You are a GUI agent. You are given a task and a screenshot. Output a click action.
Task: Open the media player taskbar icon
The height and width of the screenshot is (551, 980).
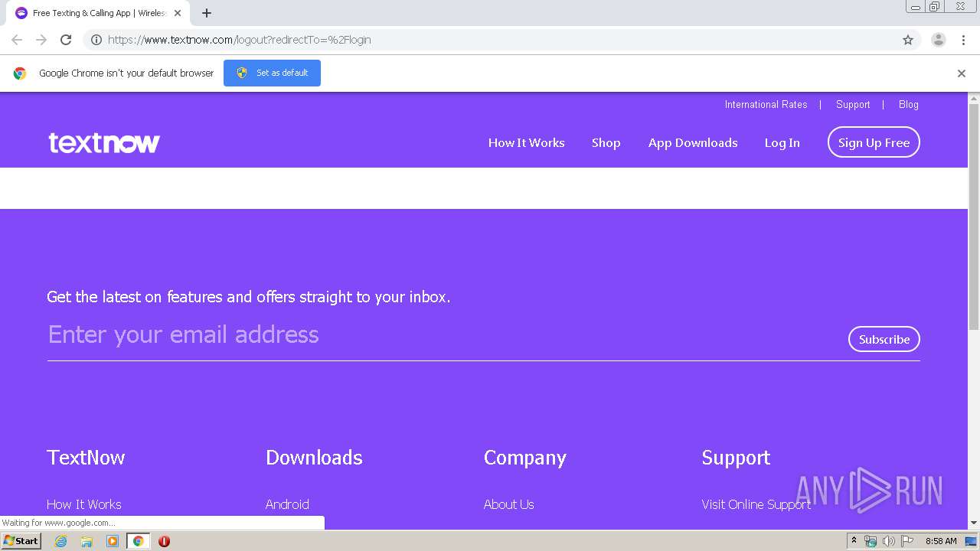pos(113,541)
